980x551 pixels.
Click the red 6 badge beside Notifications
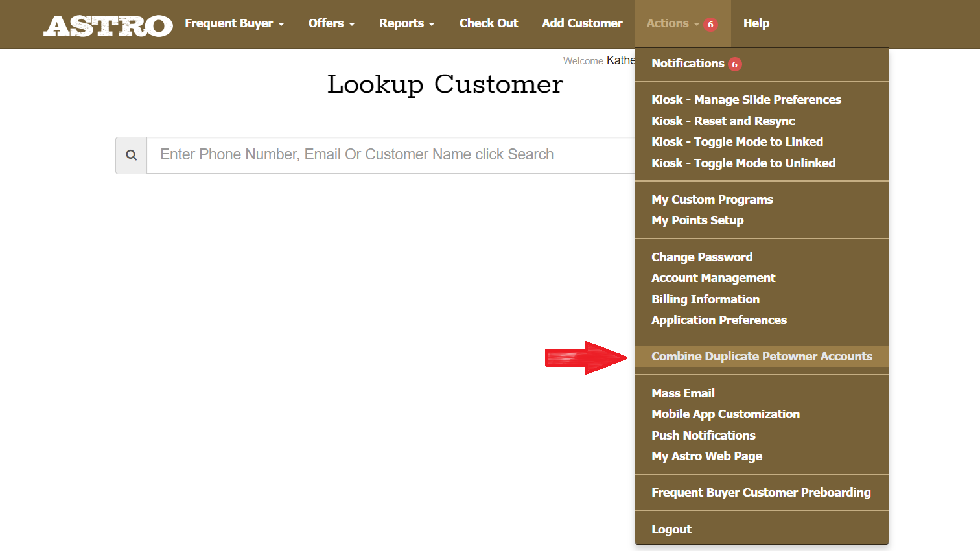(x=734, y=64)
